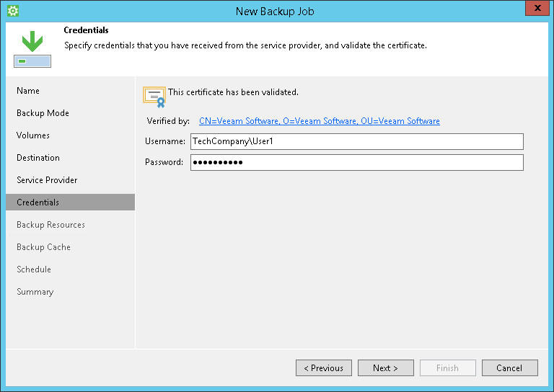
Task: Go to the Backup Mode step
Action: [x=43, y=113]
